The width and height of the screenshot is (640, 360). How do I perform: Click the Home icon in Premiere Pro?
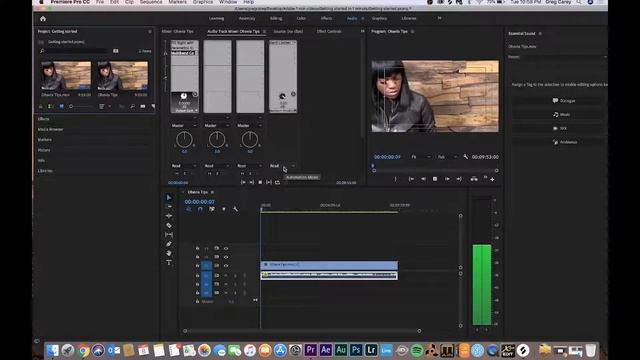click(43, 18)
